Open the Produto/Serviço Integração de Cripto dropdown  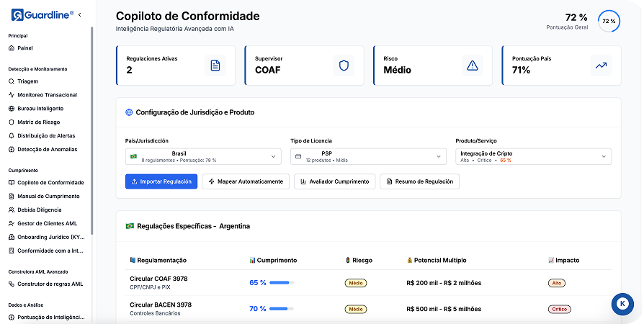[x=533, y=156]
